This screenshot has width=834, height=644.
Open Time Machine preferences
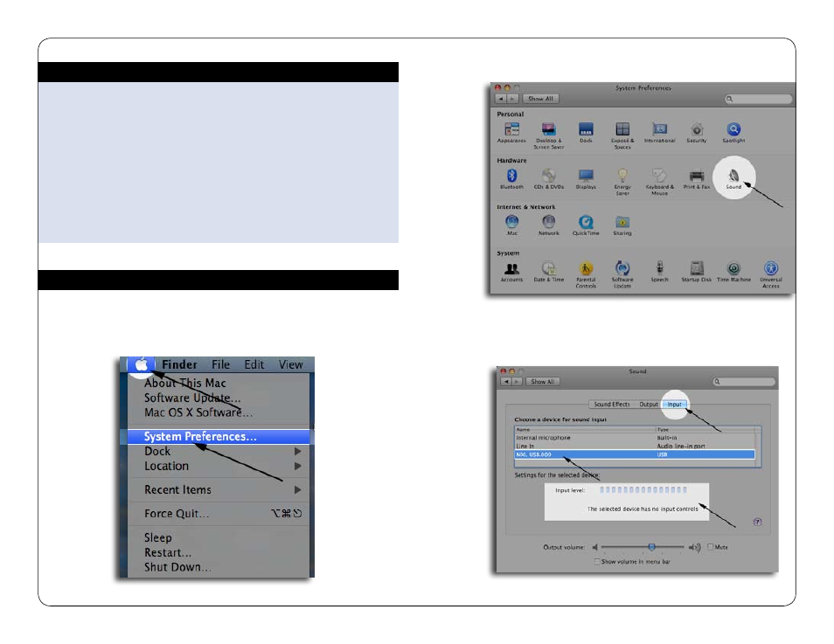point(733,271)
